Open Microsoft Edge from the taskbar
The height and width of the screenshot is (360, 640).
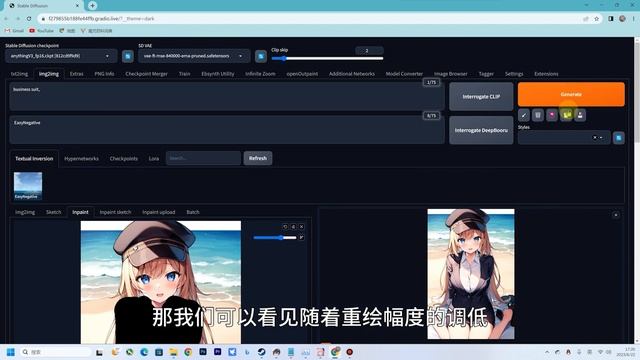144,352
